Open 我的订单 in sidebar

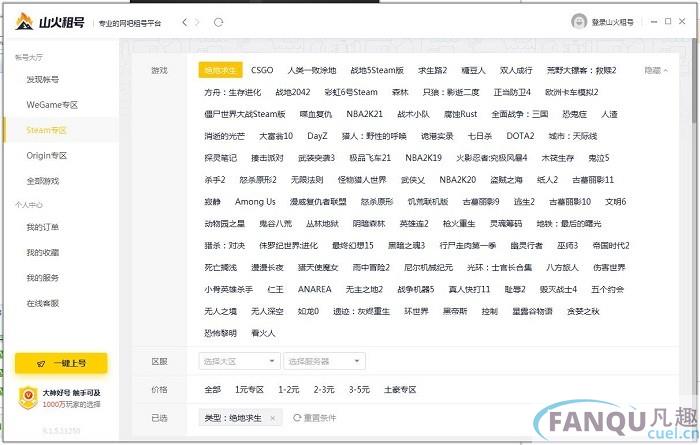[x=43, y=227]
